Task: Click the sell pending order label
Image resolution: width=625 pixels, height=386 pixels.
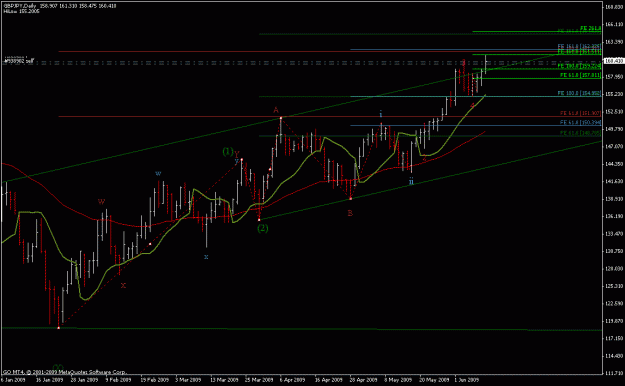Action: [19, 61]
